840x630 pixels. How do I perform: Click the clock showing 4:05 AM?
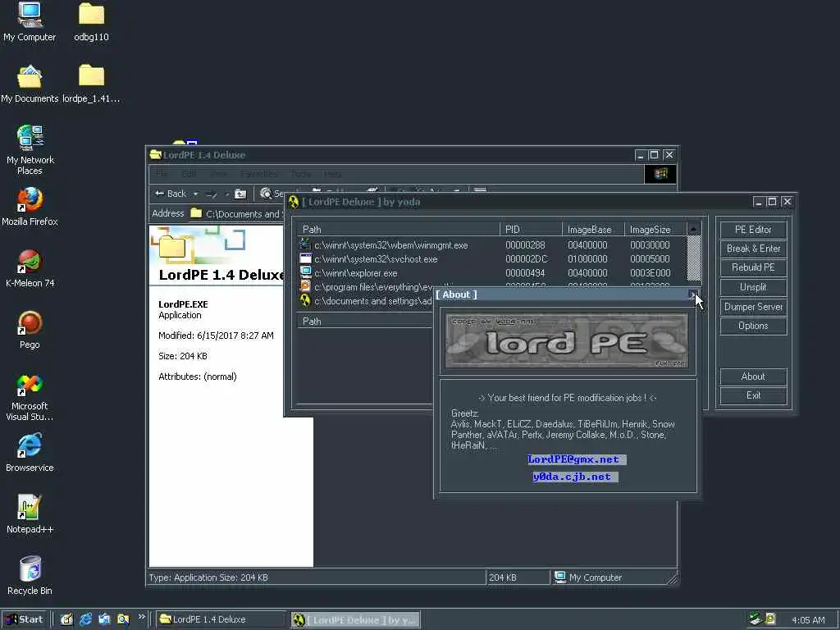pyautogui.click(x=808, y=620)
